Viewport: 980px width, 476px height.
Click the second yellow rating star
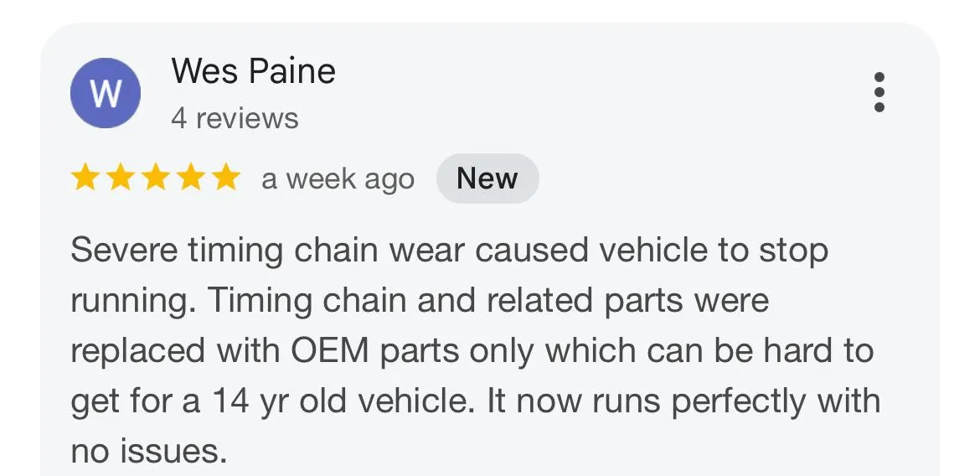pos(120,178)
